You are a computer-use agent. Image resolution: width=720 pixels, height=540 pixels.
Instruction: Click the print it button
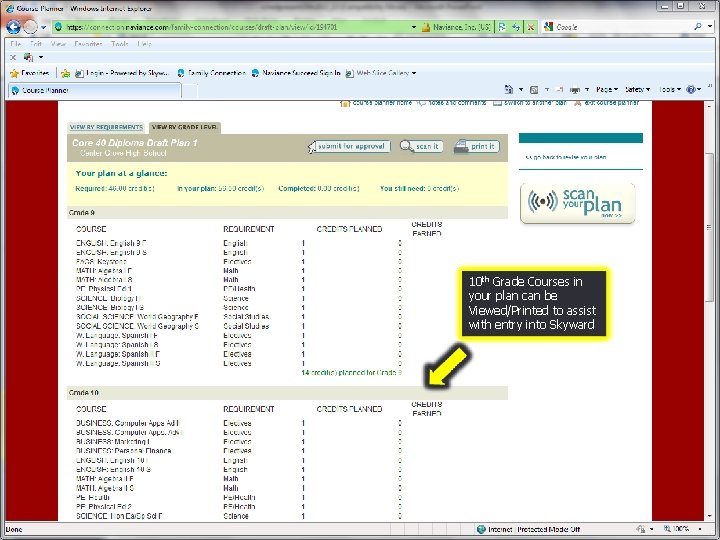477,146
